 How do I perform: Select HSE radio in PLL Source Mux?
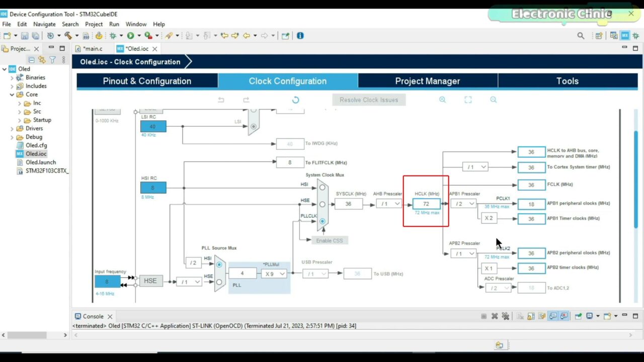tap(219, 282)
